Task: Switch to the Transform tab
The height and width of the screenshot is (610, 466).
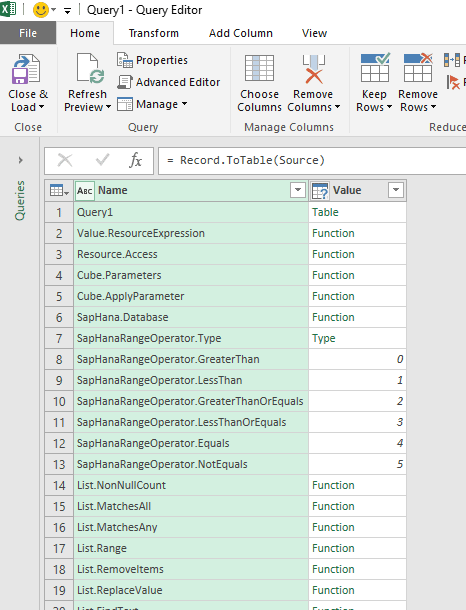Action: 154,33
